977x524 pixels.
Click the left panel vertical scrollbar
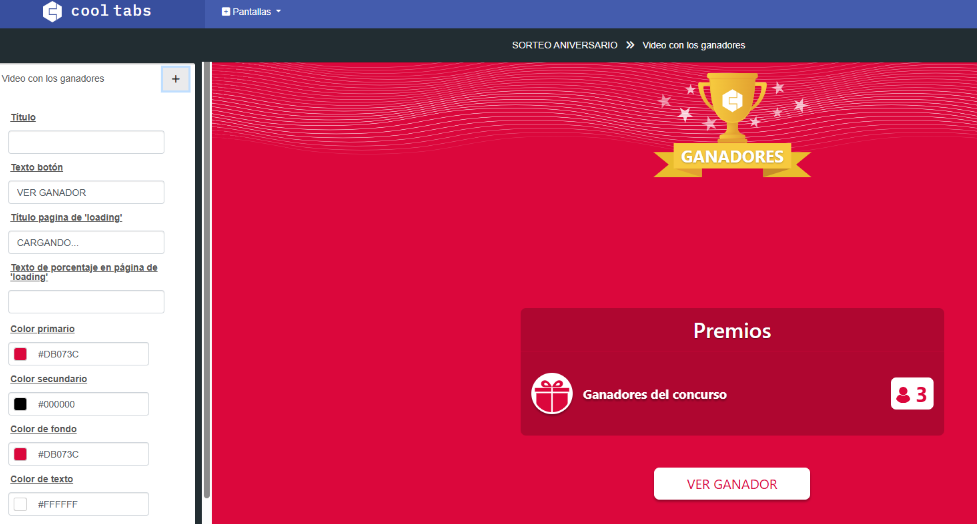[207, 280]
